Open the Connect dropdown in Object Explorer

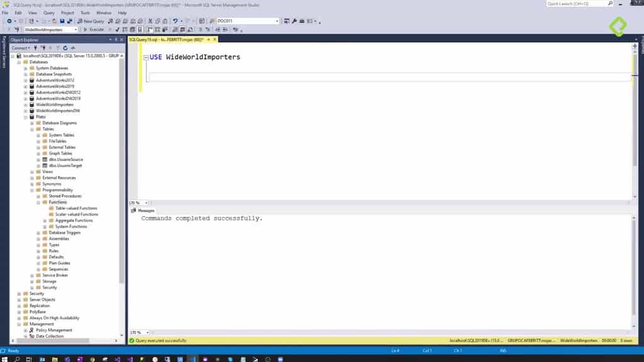coord(21,48)
